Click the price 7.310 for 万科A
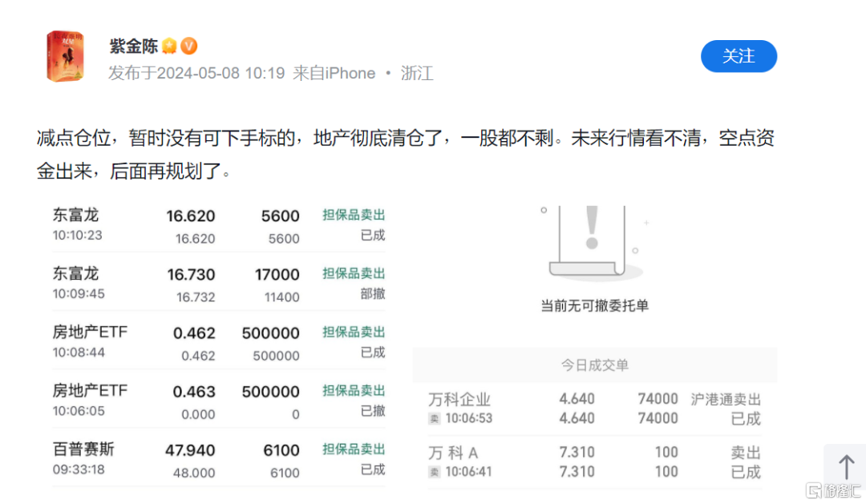Screen dimensions: 866x504 (x=577, y=452)
